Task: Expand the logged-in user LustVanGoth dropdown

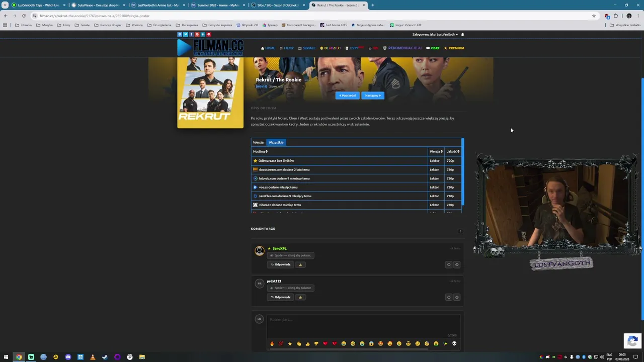Action: pos(435,34)
